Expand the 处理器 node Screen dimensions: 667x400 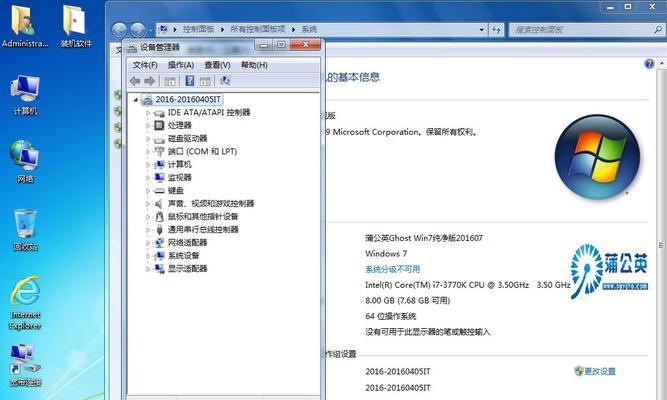pyautogui.click(x=148, y=126)
